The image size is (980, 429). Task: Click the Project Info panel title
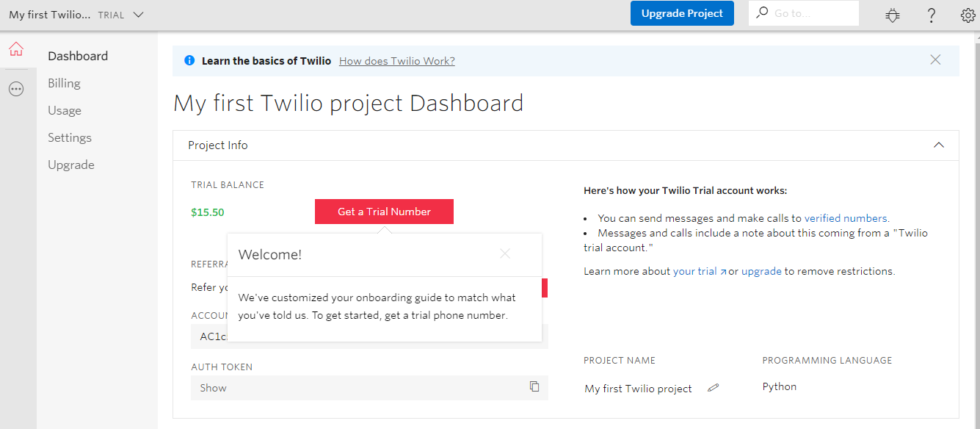pyautogui.click(x=218, y=145)
